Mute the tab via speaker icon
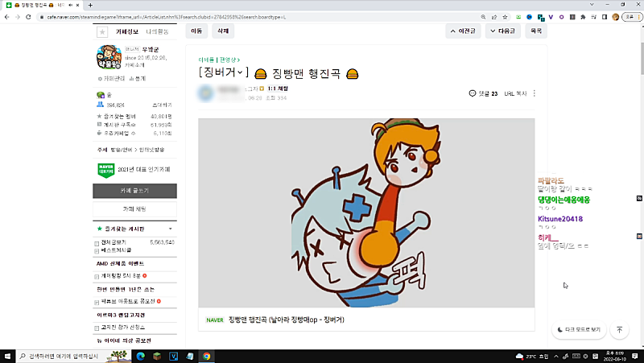 click(x=71, y=5)
